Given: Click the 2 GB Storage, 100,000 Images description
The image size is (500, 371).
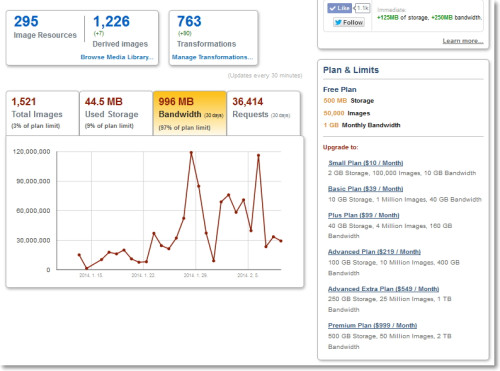Looking at the screenshot, I should pos(402,173).
